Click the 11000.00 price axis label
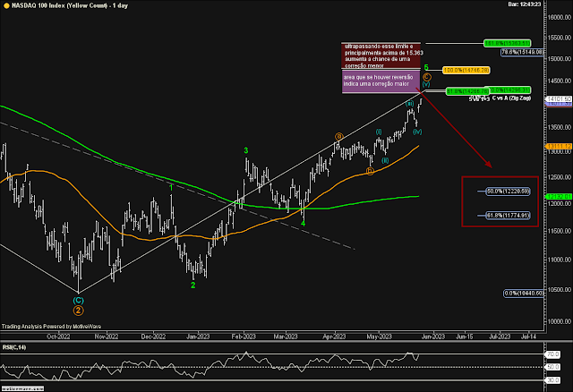The height and width of the screenshot is (392, 573). click(x=559, y=260)
